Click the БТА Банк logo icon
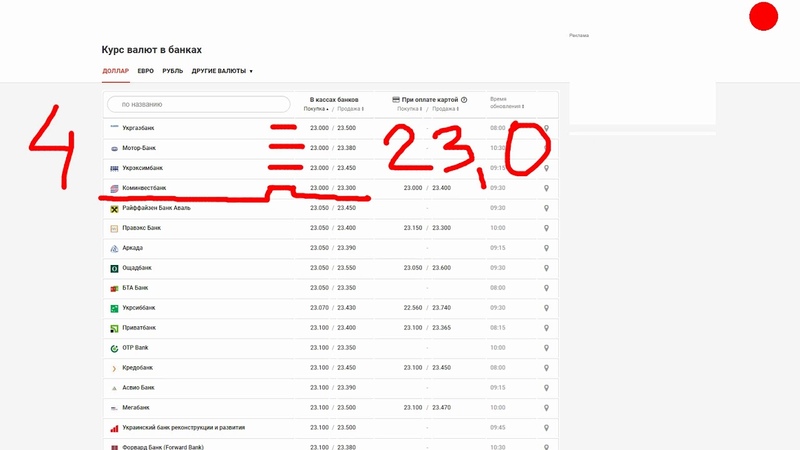Viewport: 800px width, 450px height. pos(114,288)
